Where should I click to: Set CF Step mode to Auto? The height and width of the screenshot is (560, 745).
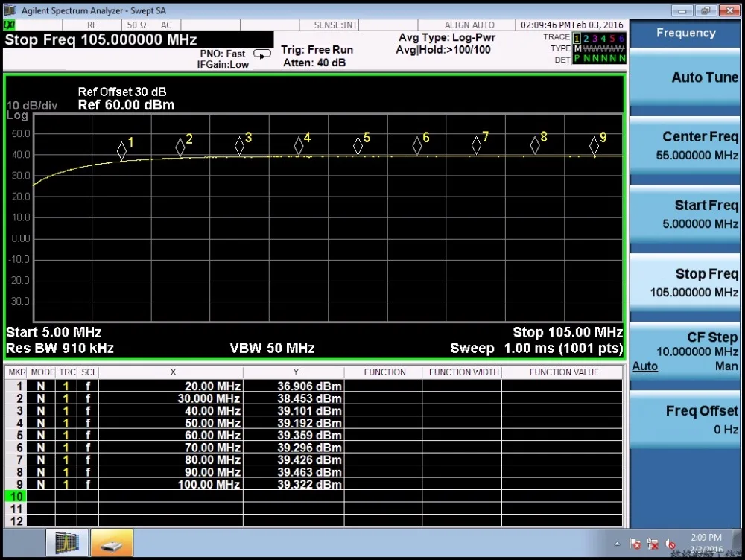click(x=644, y=366)
